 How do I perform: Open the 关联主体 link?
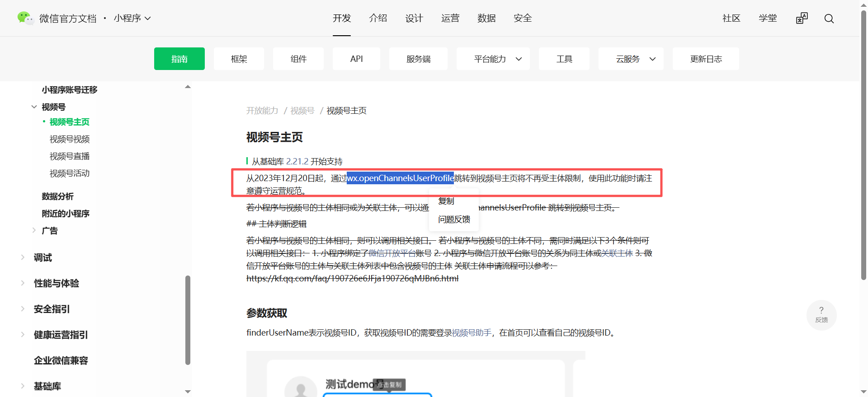click(617, 253)
